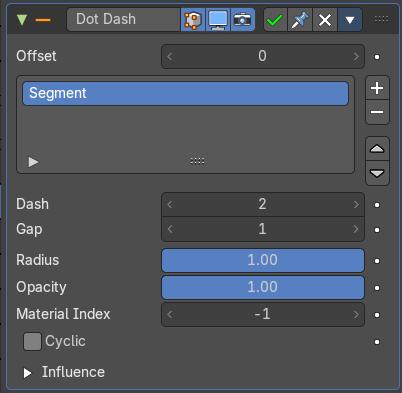Edit the Dot Dash modifier name field
This screenshot has width=402, height=393.
tap(123, 19)
